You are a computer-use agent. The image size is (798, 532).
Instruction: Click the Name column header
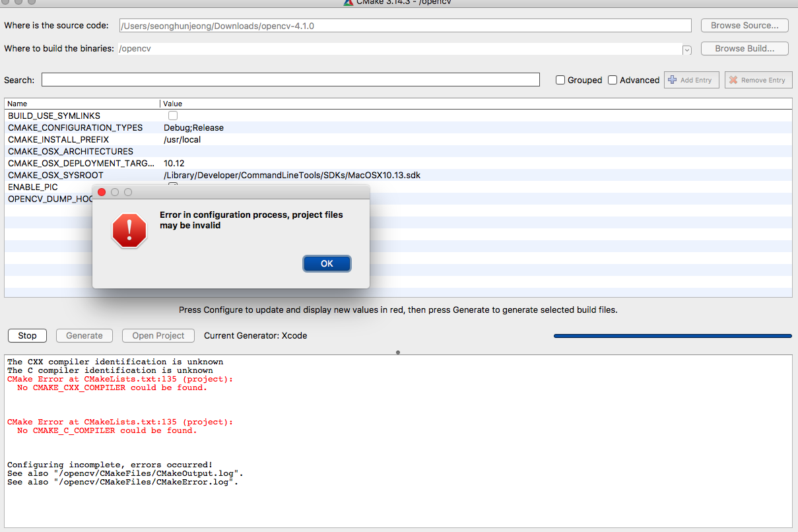(x=83, y=104)
